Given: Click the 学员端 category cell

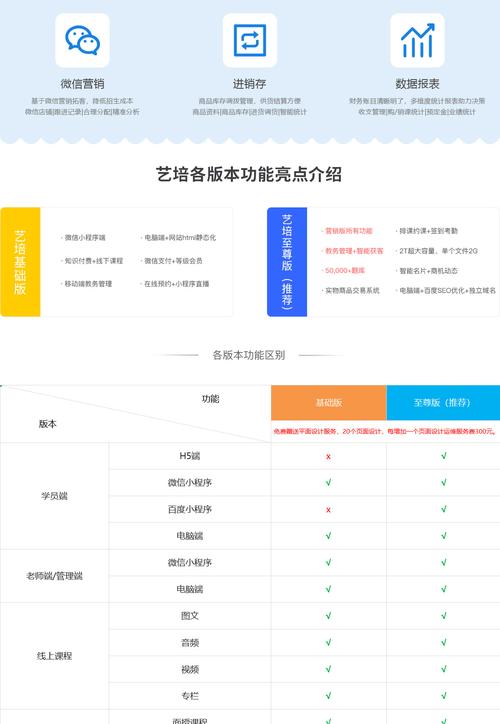Looking at the screenshot, I should click(x=54, y=496).
